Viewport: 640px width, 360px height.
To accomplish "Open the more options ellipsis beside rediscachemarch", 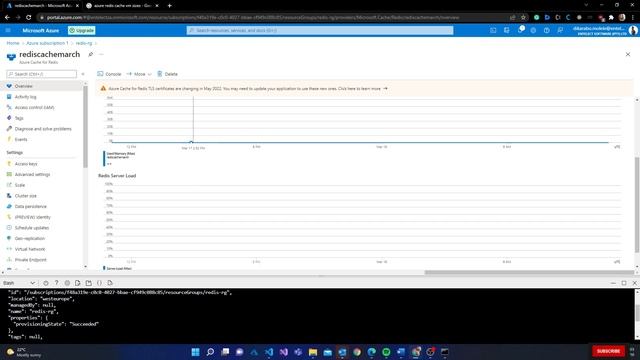I will click(101, 54).
